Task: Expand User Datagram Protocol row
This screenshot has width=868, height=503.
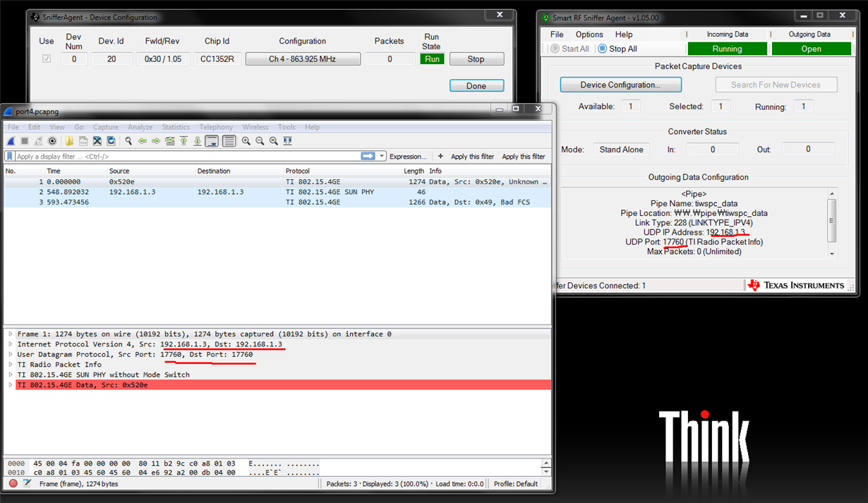Action: (x=11, y=355)
